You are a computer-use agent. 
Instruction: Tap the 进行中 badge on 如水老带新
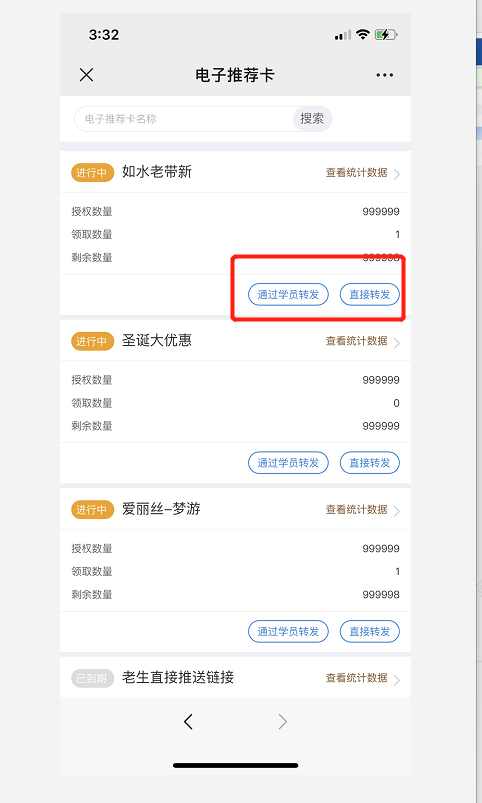point(92,173)
